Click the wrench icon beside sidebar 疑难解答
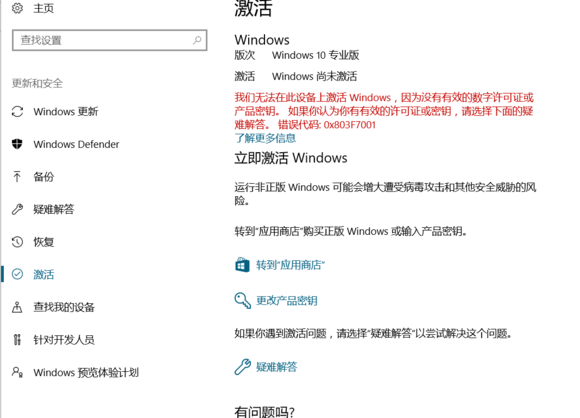 click(x=17, y=209)
